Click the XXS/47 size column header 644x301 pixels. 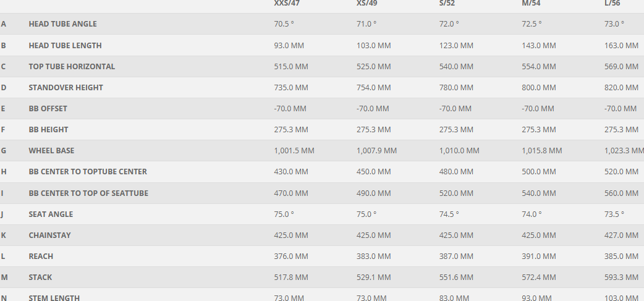pos(287,4)
